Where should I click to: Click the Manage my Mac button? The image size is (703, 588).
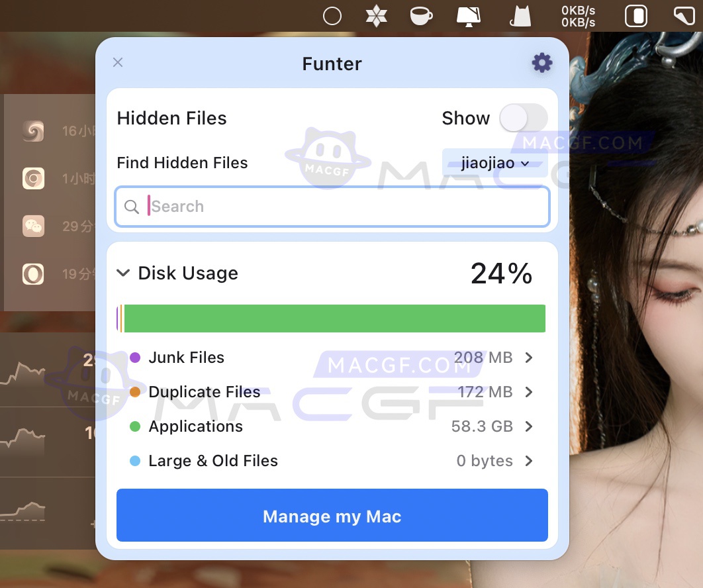[x=332, y=515]
